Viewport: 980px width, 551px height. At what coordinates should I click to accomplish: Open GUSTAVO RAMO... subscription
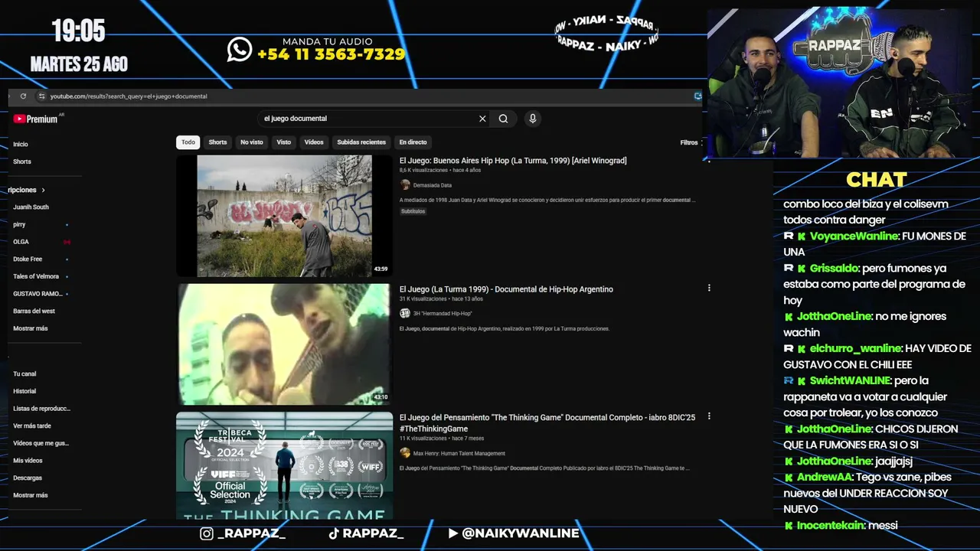click(38, 294)
